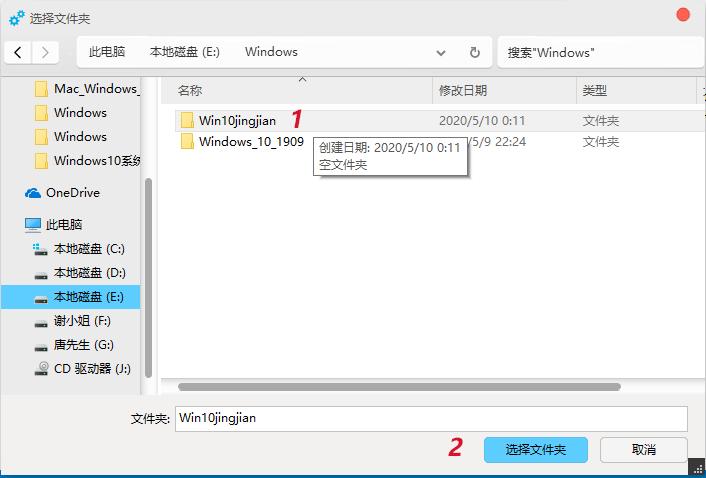The image size is (706, 478).
Task: Select 此电脑 in navigation pane
Action: pos(64,225)
